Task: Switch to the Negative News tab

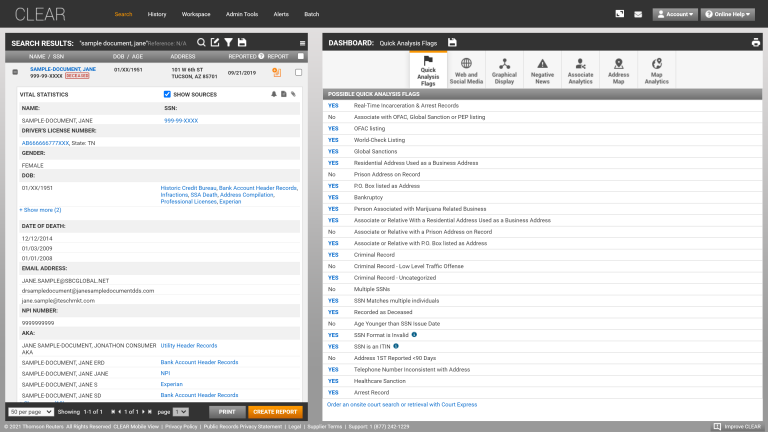Action: coord(542,71)
